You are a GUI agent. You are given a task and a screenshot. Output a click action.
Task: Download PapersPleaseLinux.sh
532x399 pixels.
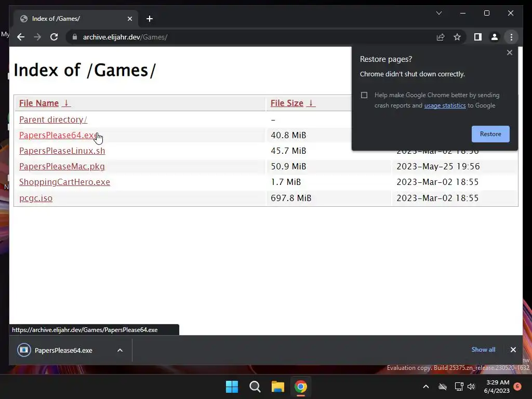coord(62,151)
